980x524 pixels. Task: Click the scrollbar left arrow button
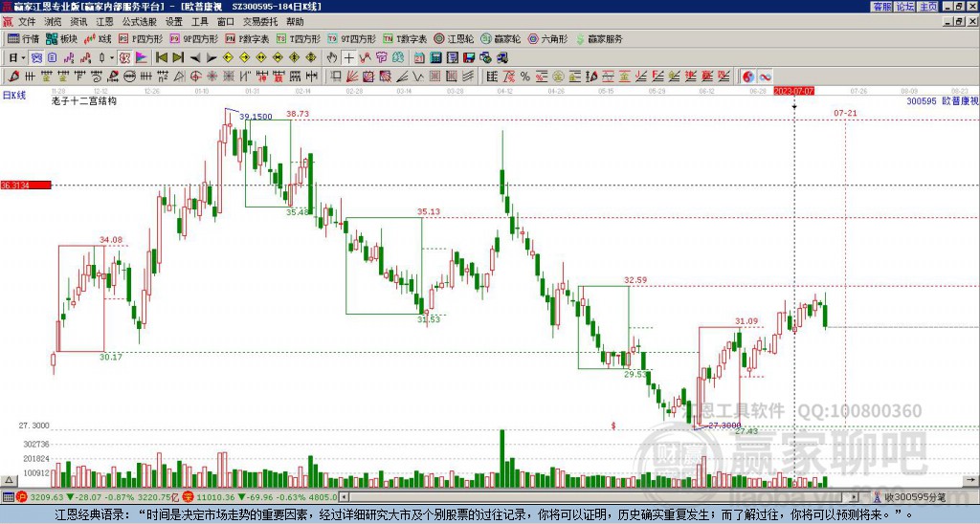pyautogui.click(x=344, y=497)
